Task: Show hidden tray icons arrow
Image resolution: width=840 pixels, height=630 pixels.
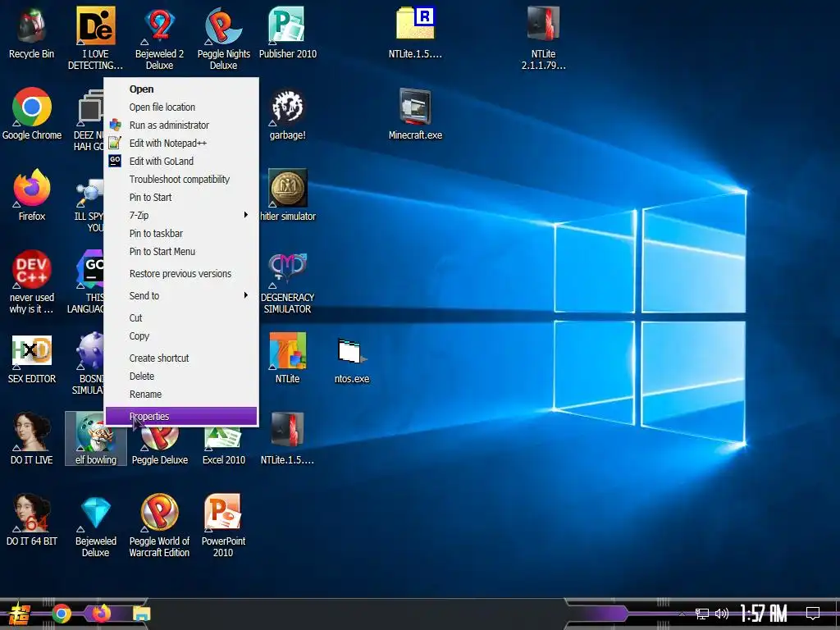Action: click(x=682, y=614)
